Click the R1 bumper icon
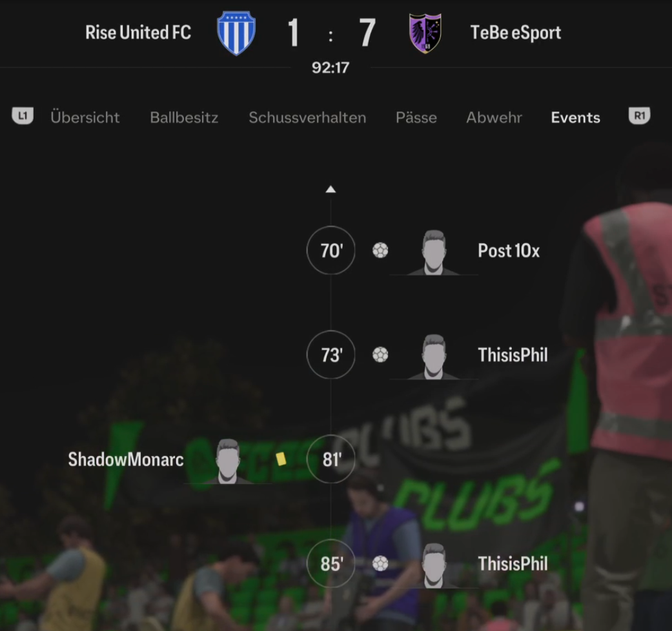The image size is (672, 631). tap(640, 115)
